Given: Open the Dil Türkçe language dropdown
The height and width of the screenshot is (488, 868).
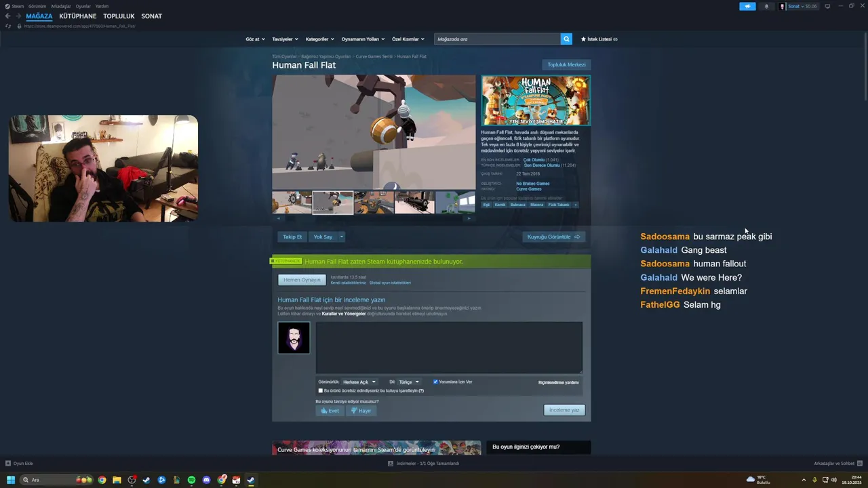Looking at the screenshot, I should pyautogui.click(x=409, y=382).
